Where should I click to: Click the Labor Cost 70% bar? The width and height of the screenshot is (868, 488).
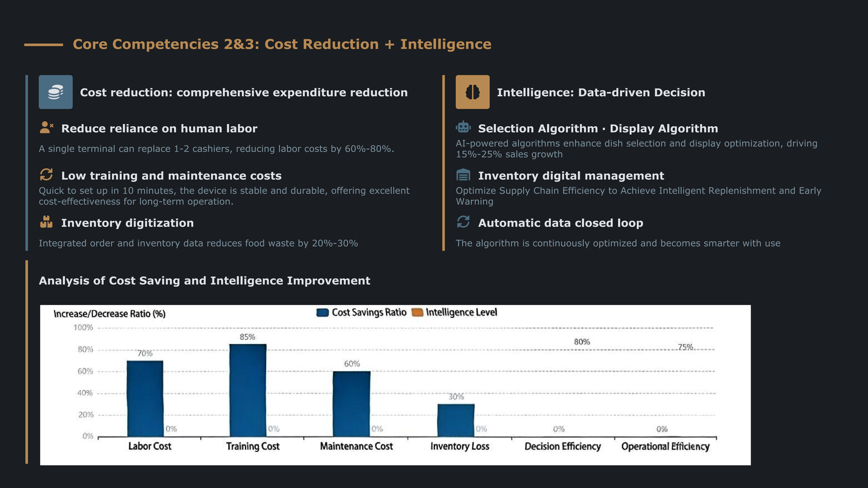[x=145, y=398]
